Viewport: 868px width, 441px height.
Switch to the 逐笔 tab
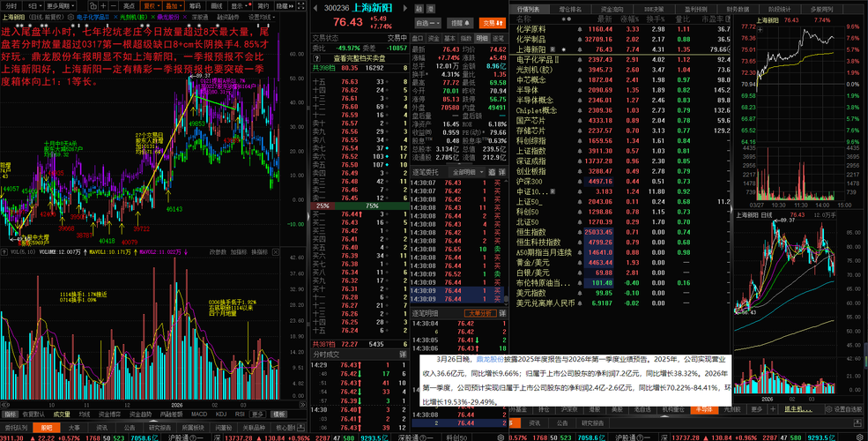[498, 38]
